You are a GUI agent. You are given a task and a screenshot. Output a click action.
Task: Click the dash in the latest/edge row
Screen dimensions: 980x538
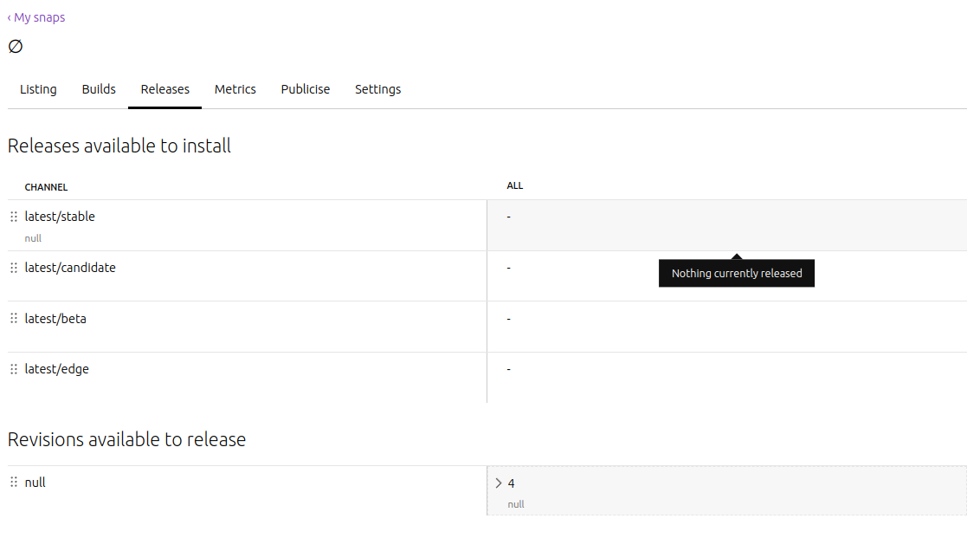(508, 368)
